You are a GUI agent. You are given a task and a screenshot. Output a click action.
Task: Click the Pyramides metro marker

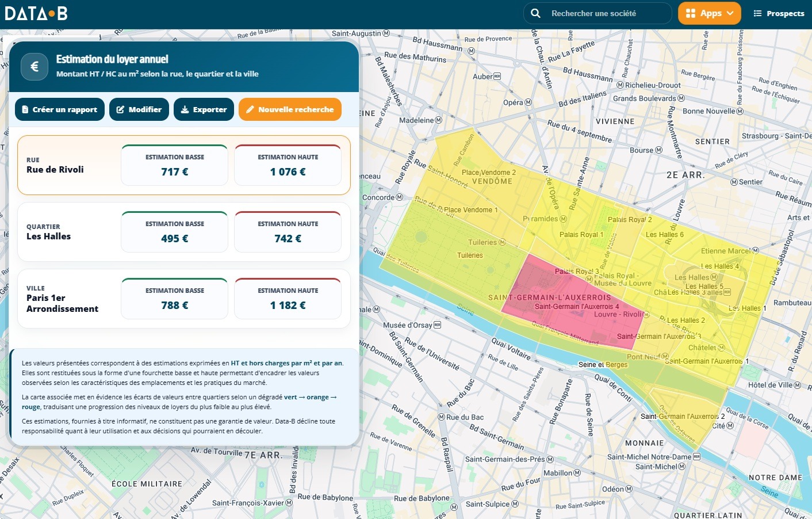tap(564, 219)
